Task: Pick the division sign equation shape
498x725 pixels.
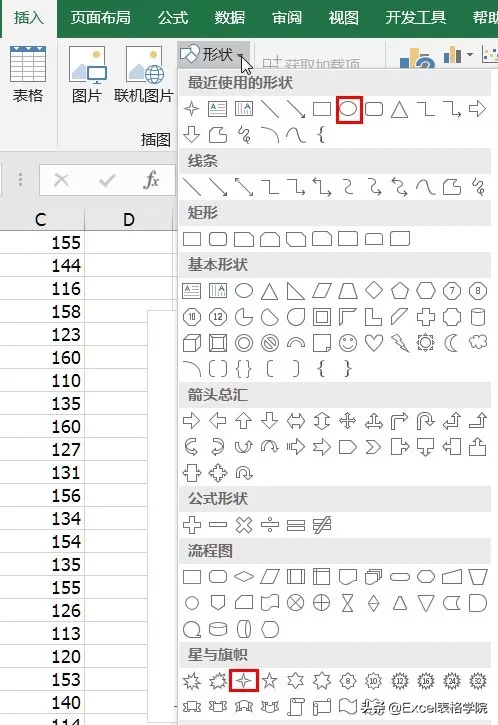Action: pos(270,525)
